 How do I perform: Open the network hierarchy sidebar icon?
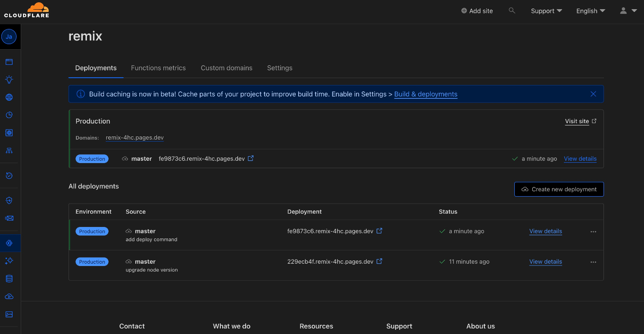[x=9, y=150]
